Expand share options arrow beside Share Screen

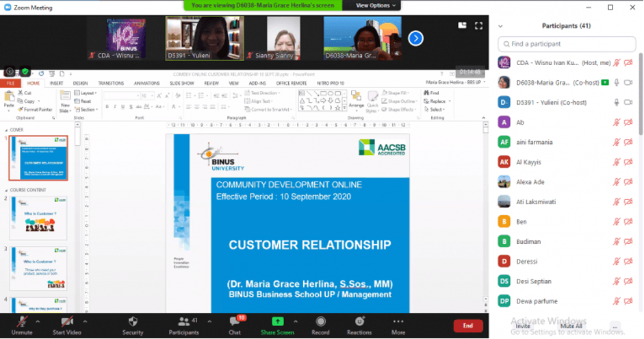coord(295,321)
